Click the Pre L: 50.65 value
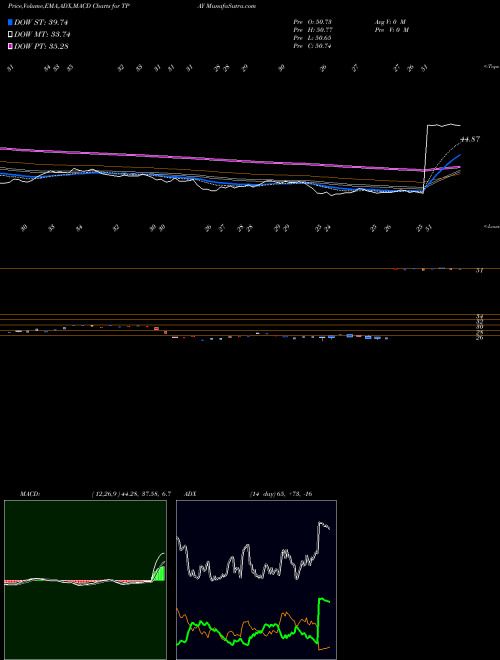500x660 pixels. [x=313, y=38]
